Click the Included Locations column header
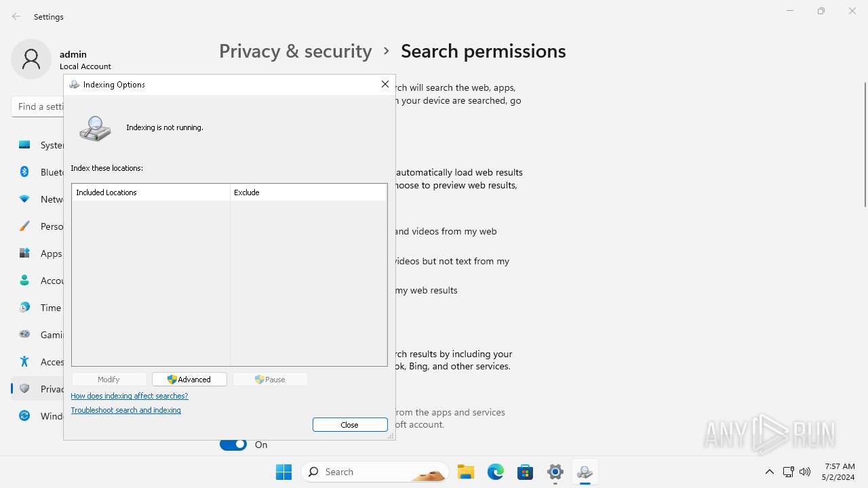 click(x=151, y=192)
